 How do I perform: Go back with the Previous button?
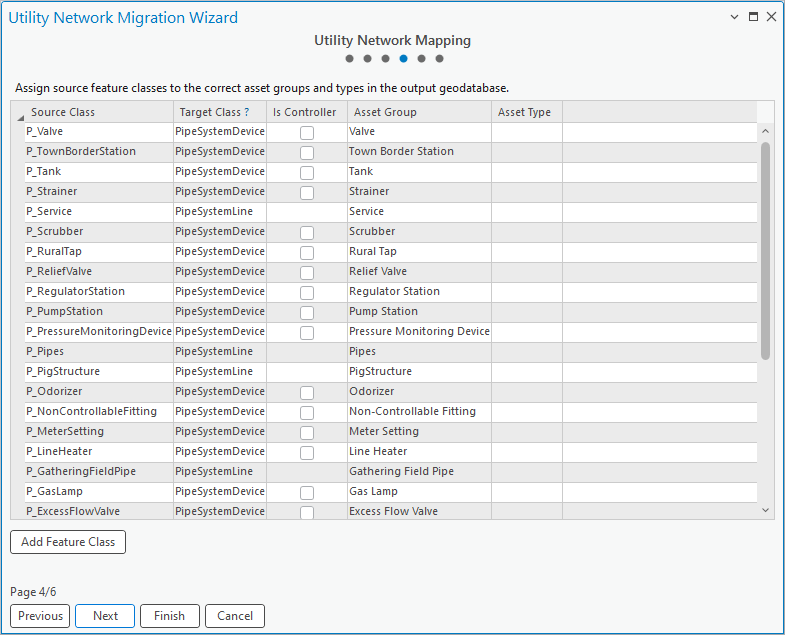point(40,616)
